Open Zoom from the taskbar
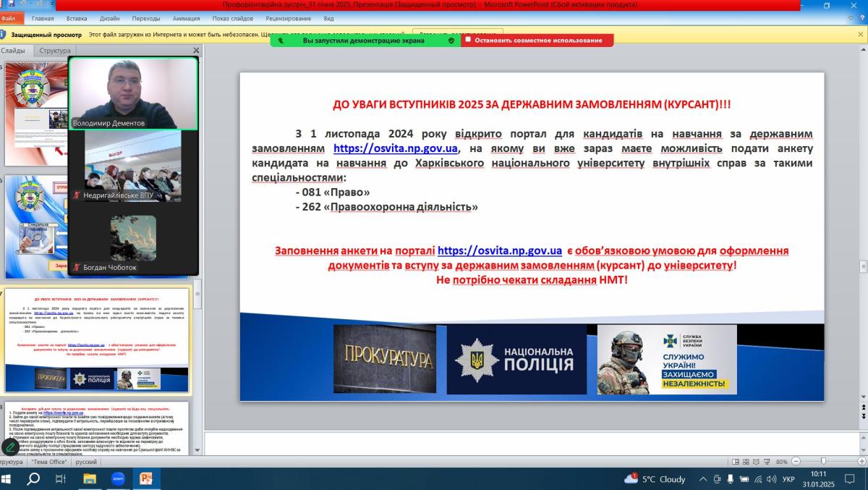Image resolution: width=868 pixels, height=490 pixels. click(118, 478)
